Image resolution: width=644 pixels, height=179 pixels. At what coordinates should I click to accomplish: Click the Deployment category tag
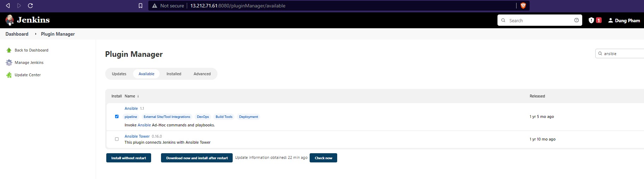point(249,117)
